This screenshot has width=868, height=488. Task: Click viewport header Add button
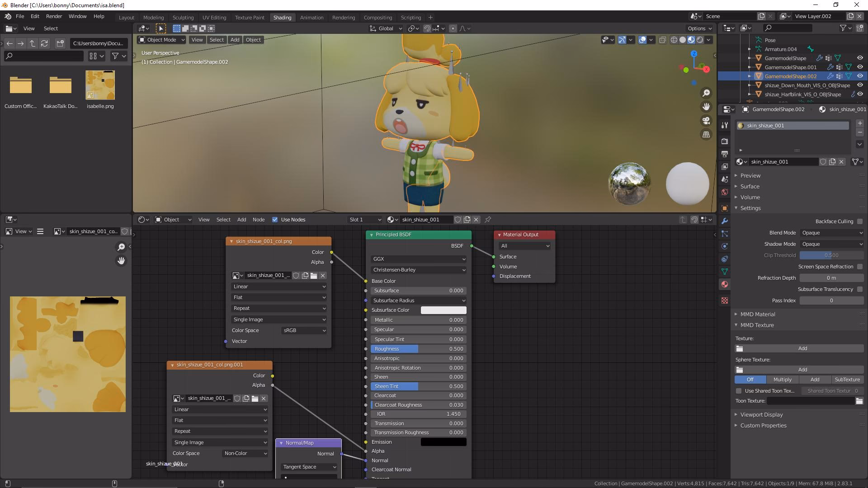[235, 40]
